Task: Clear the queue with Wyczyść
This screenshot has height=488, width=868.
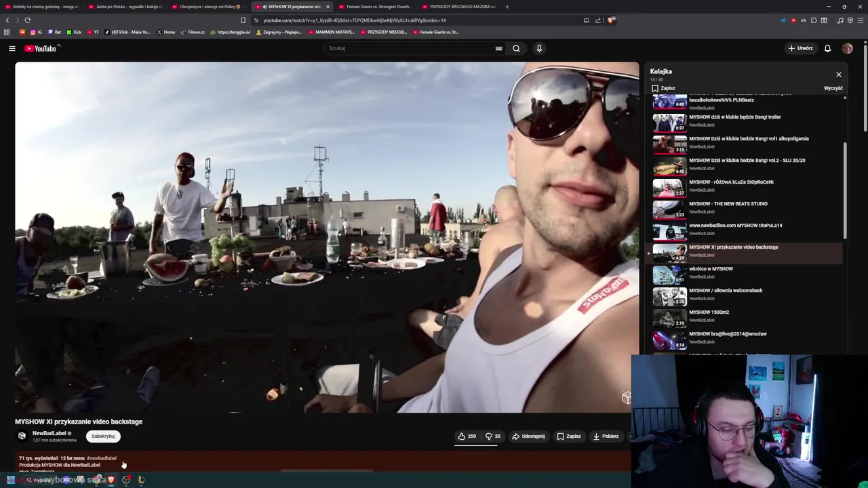Action: point(833,88)
